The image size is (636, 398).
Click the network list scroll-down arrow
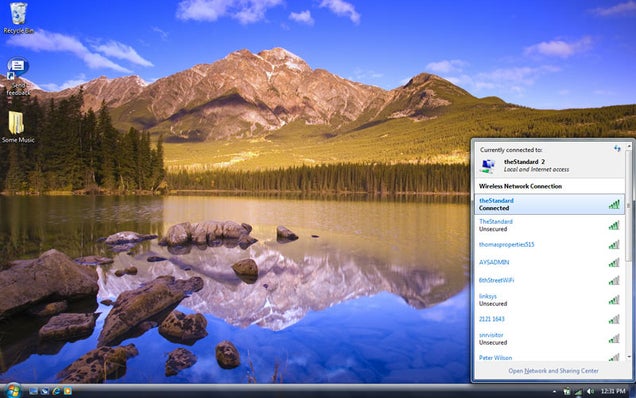(629, 357)
